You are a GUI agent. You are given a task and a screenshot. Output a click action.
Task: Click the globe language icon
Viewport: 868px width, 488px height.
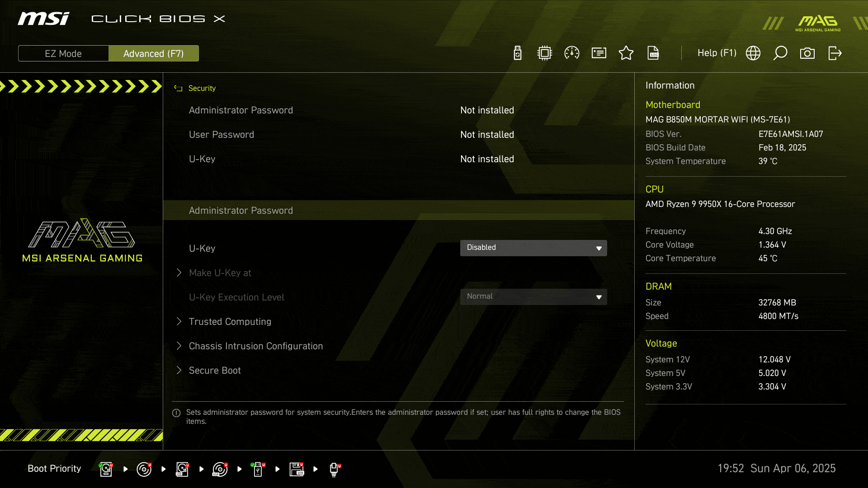753,53
